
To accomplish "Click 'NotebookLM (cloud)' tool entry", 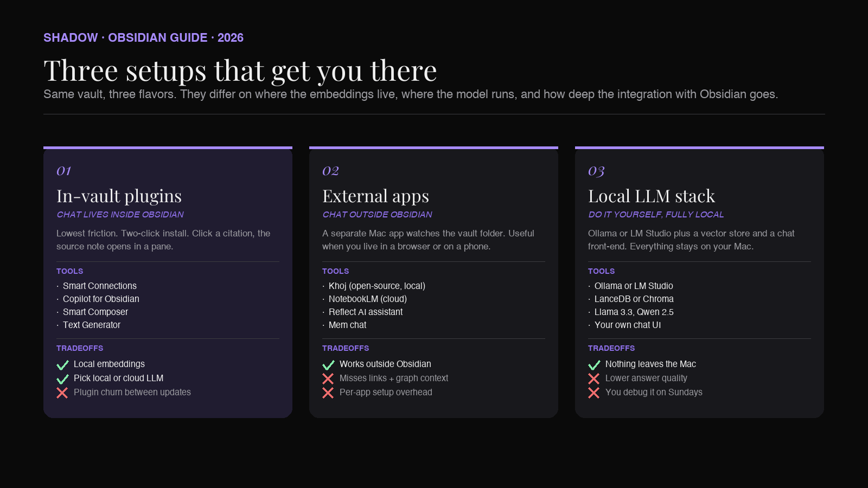I will click(x=368, y=299).
